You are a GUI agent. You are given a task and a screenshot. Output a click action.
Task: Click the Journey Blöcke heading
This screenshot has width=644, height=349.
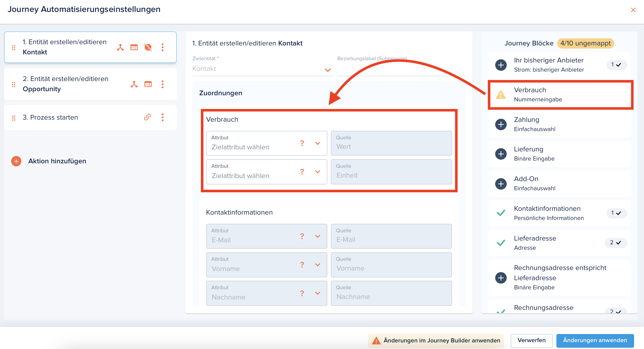[x=529, y=43]
